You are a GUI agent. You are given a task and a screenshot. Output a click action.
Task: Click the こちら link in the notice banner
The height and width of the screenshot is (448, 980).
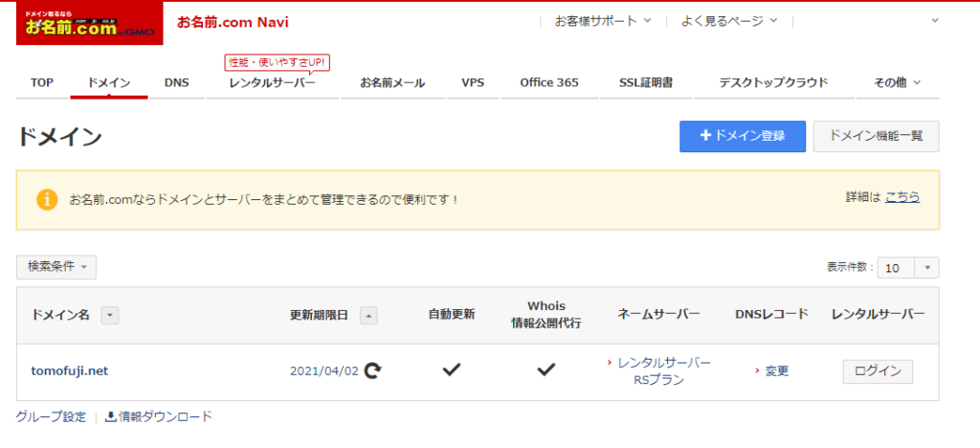(x=902, y=197)
